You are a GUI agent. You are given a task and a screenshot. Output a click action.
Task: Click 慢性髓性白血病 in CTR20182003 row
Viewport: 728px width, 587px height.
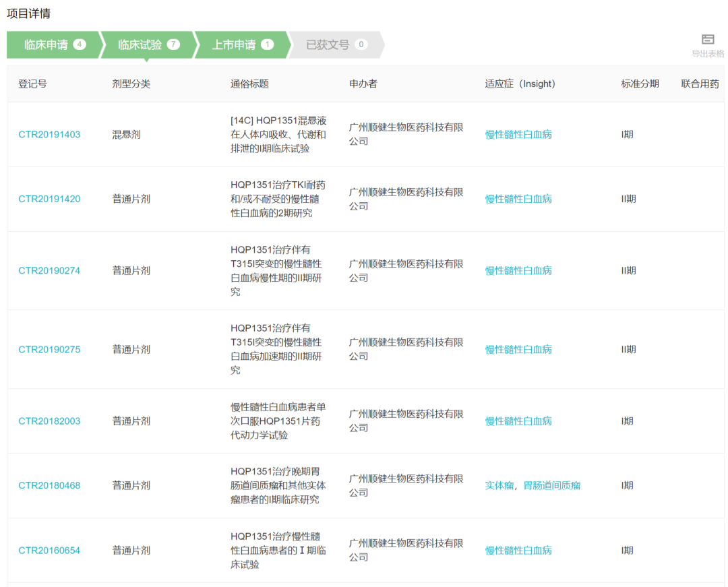pos(518,421)
